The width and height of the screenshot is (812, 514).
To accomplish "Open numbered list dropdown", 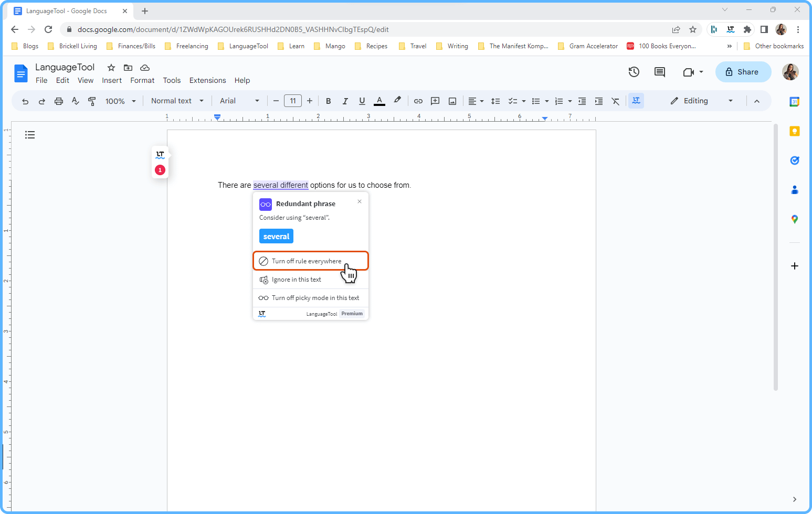I will [x=563, y=101].
